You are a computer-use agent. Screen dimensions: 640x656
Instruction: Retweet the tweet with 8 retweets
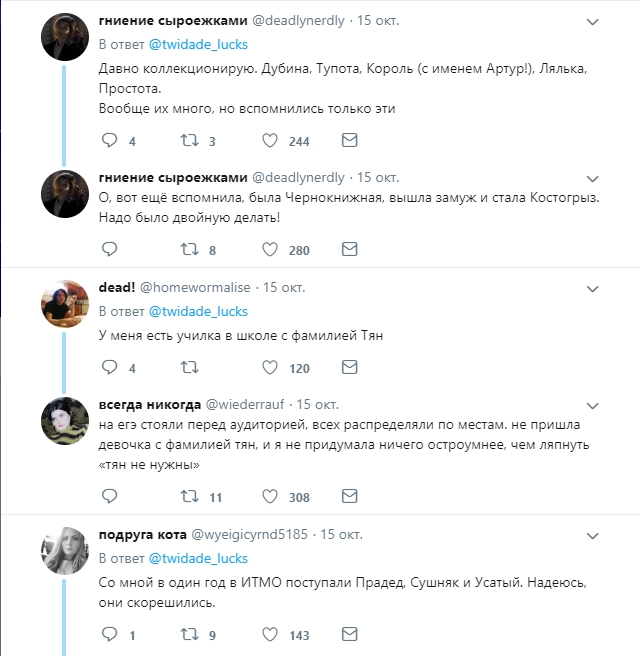190,249
